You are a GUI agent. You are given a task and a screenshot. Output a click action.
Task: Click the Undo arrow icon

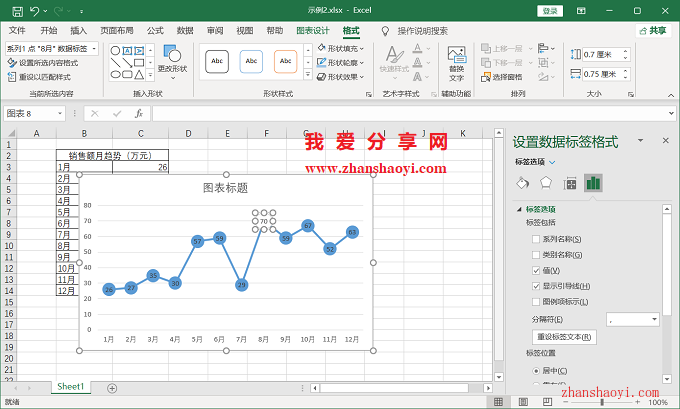pos(34,11)
